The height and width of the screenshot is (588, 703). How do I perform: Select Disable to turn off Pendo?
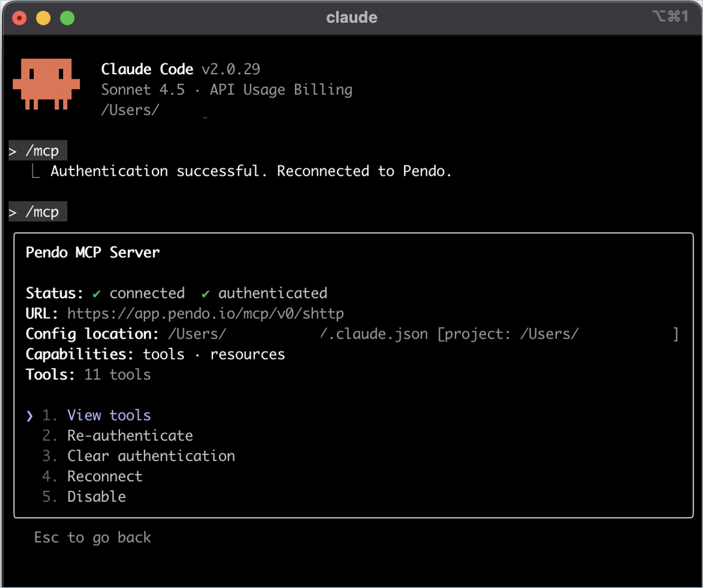tap(96, 496)
